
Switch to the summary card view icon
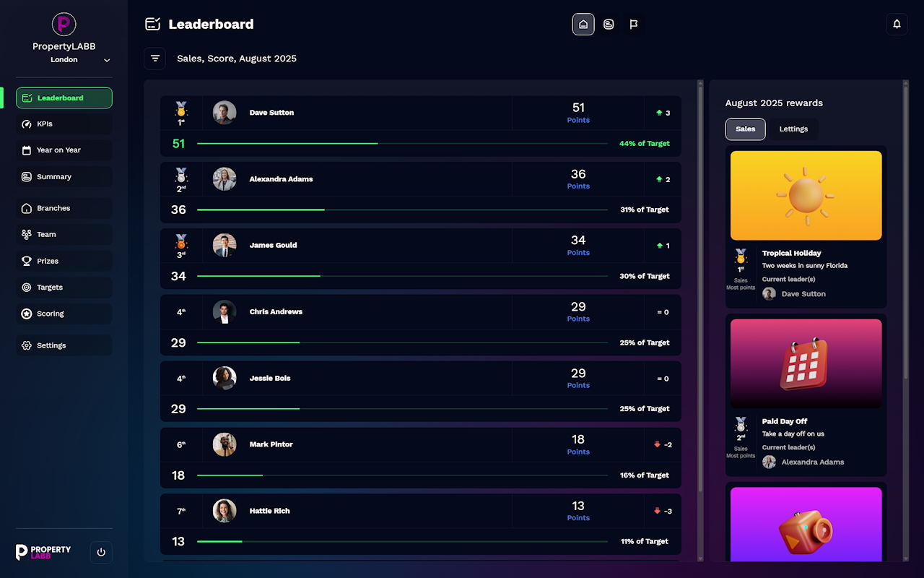pyautogui.click(x=609, y=24)
